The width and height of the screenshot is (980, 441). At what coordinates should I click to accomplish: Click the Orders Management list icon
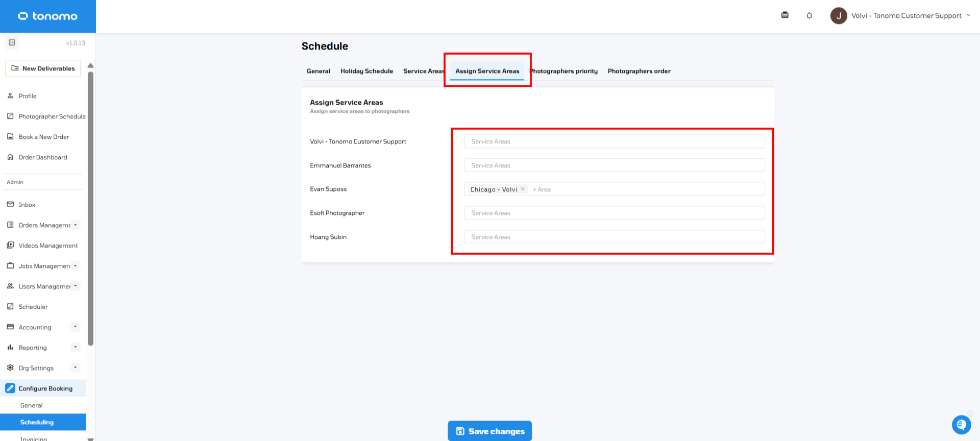(x=10, y=225)
